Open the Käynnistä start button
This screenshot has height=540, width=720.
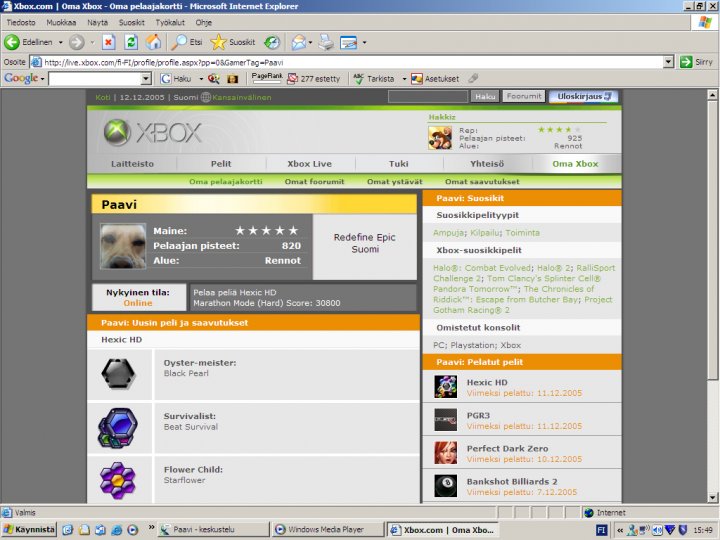pos(29,529)
